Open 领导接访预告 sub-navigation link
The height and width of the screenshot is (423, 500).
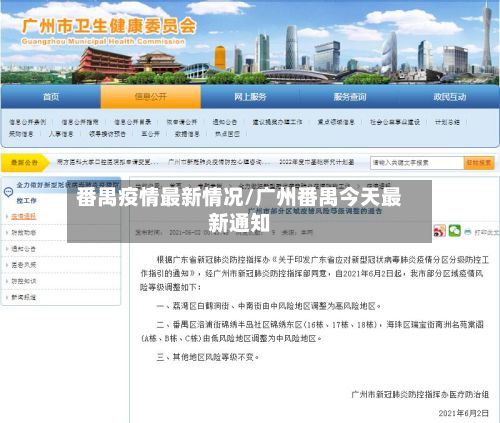[107, 134]
